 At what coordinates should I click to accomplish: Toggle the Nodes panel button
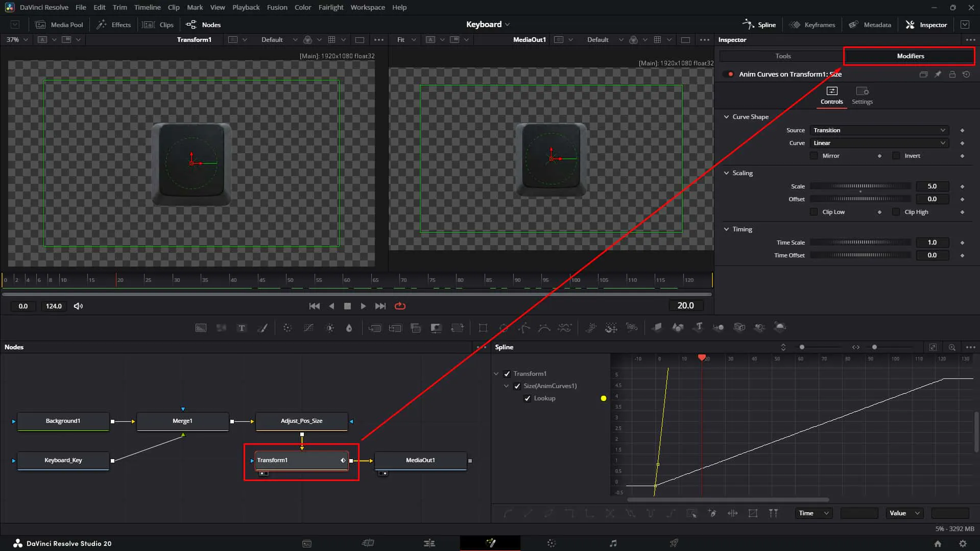pos(203,25)
